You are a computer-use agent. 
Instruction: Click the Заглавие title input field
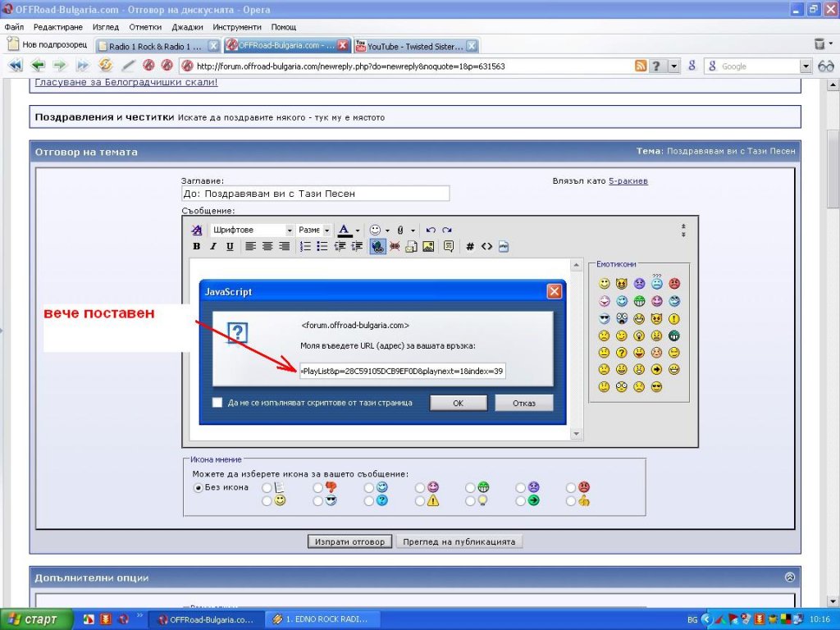(x=316, y=194)
